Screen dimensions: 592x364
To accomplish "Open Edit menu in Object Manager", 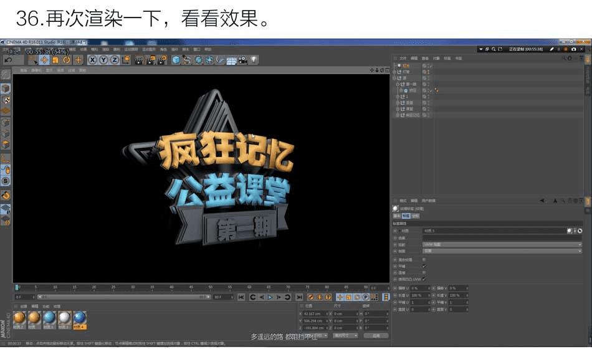I will point(414,58).
